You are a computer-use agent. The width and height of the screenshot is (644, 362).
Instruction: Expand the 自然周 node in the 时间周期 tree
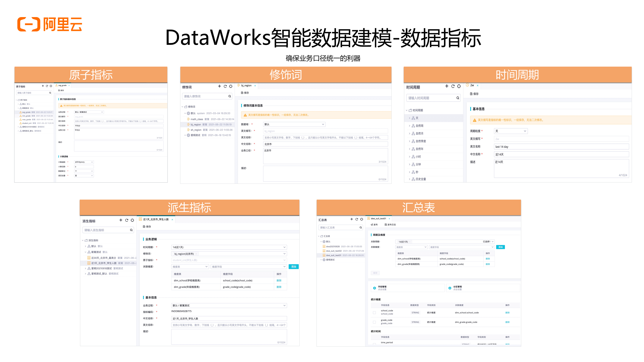pos(419,125)
